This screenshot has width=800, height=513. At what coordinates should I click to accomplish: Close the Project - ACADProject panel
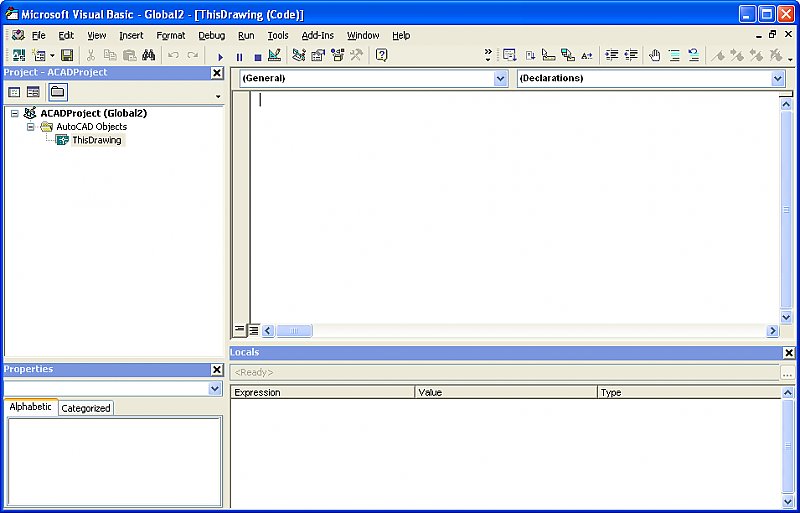click(217, 73)
